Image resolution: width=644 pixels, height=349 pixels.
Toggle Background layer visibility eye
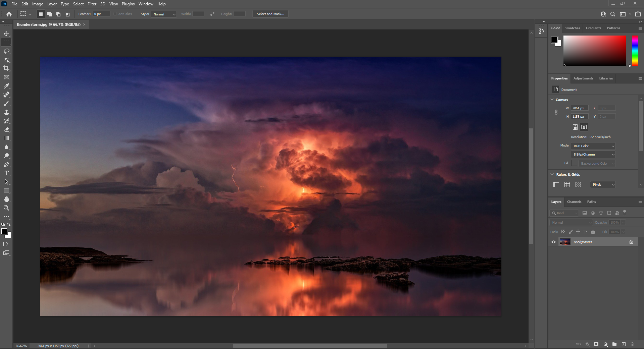click(554, 242)
